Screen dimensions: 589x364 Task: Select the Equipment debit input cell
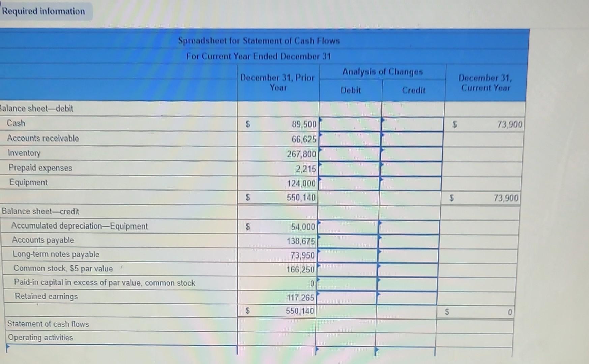click(349, 184)
